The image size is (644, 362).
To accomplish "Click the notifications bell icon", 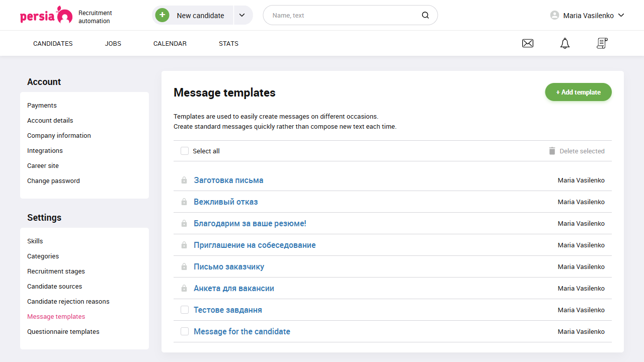I will pyautogui.click(x=565, y=43).
